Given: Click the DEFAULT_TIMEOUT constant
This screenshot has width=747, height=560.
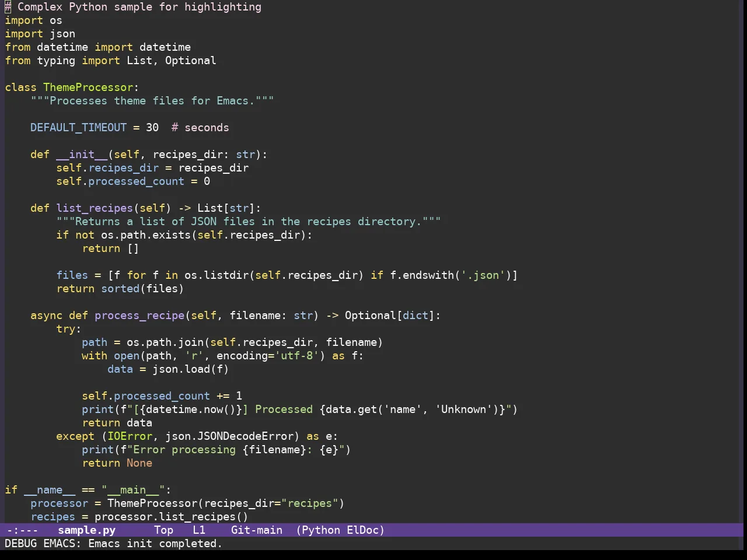Looking at the screenshot, I should [78, 128].
